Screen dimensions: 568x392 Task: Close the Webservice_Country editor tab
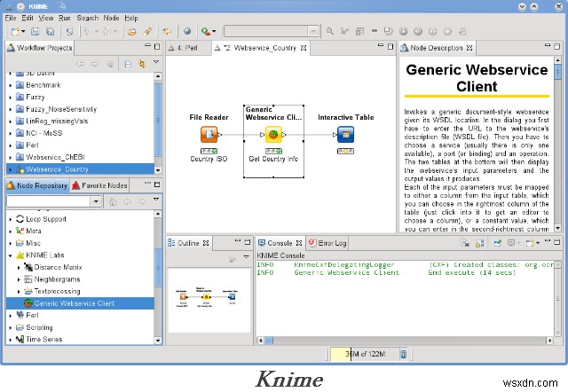click(x=304, y=48)
